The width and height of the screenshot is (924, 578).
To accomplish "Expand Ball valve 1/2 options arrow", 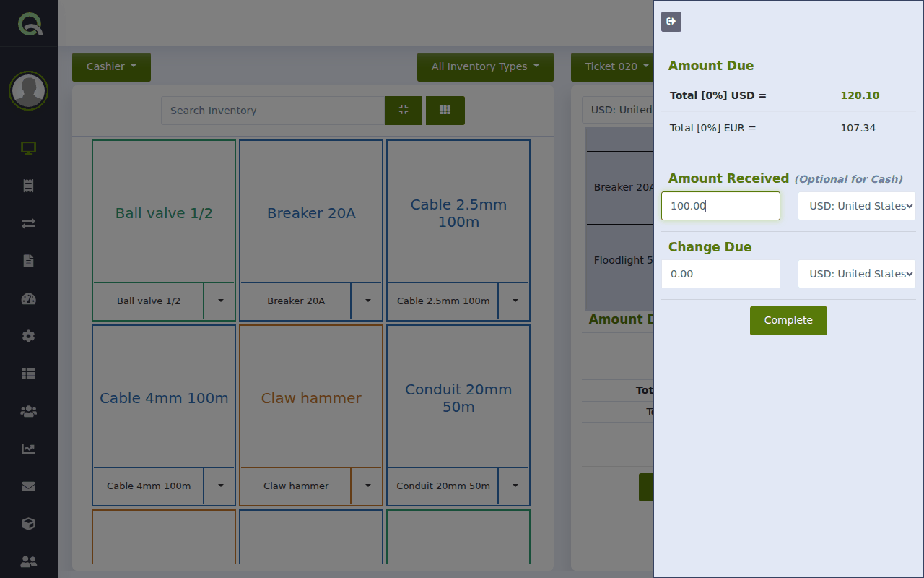I will (220, 301).
